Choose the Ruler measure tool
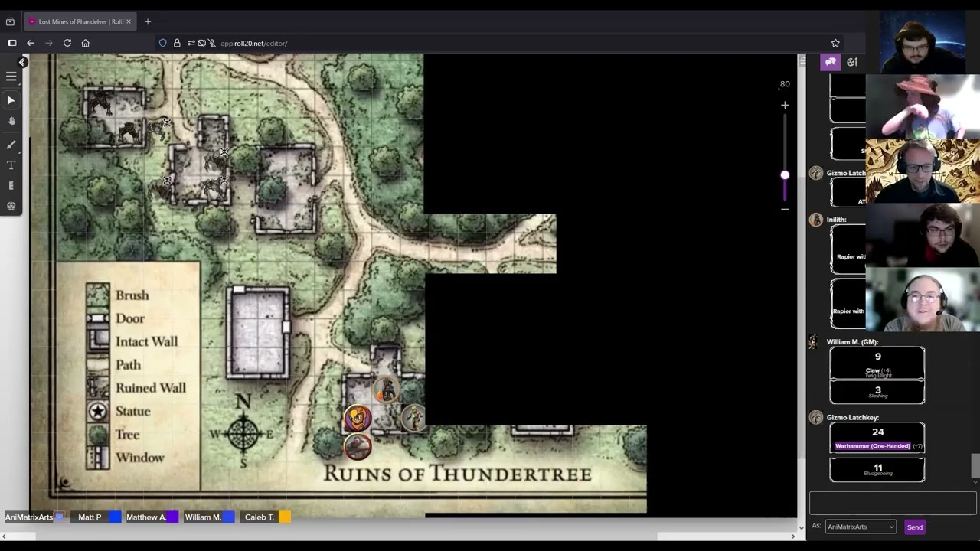980x551 pixels. pyautogui.click(x=11, y=185)
